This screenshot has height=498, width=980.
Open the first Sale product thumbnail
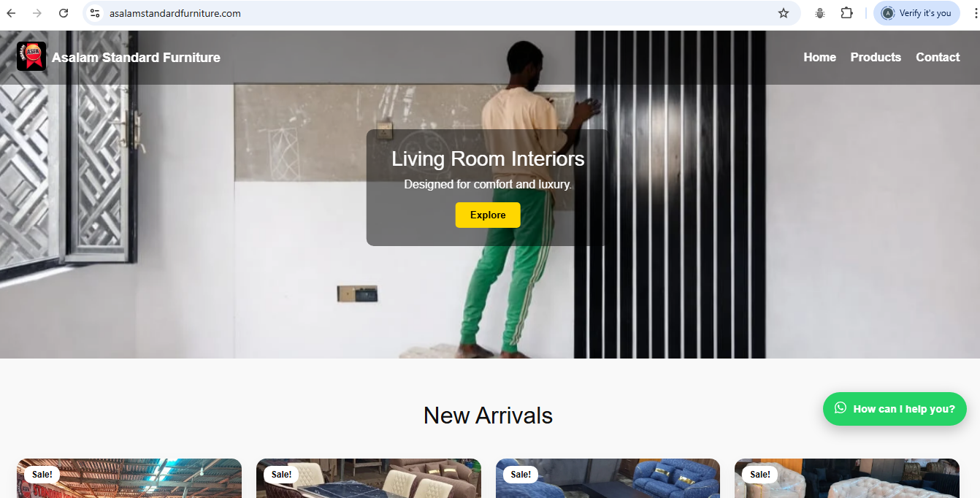point(129,478)
